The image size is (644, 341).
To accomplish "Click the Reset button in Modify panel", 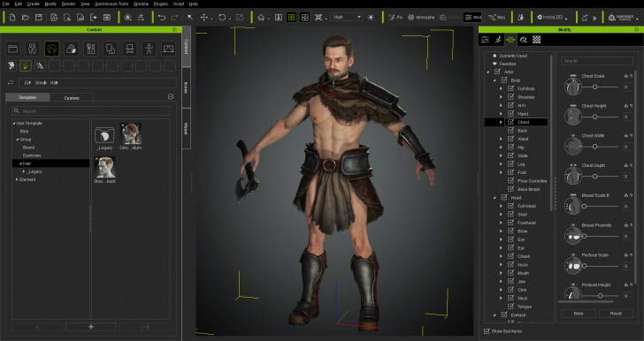I will click(x=616, y=314).
